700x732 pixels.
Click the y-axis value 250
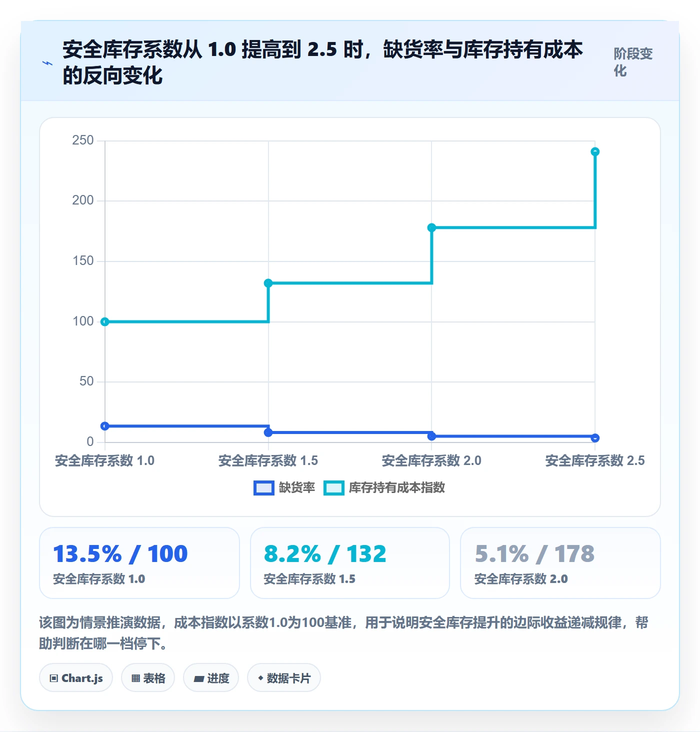pyautogui.click(x=83, y=140)
